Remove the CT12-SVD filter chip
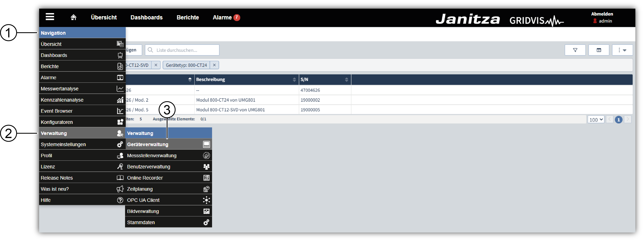Screen dimensions: 644x241 tap(156, 65)
